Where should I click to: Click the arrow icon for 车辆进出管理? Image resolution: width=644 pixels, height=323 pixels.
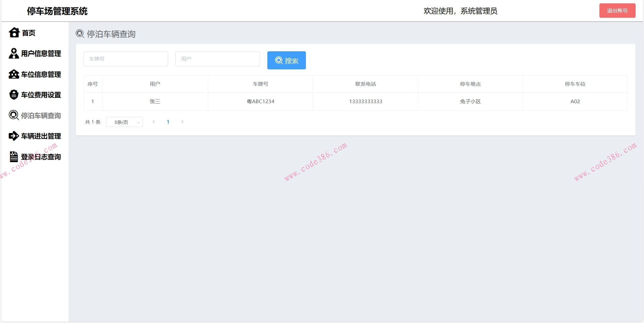[x=14, y=136]
